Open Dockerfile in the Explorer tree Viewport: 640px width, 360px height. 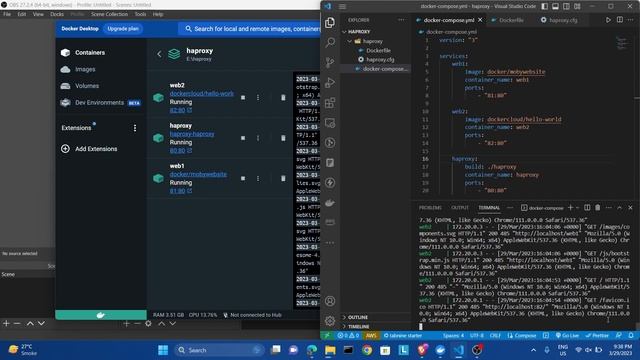(x=378, y=50)
